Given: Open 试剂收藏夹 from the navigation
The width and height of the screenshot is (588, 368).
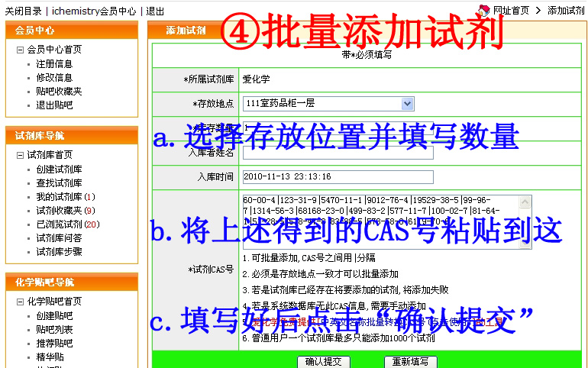Looking at the screenshot, I should (x=59, y=211).
